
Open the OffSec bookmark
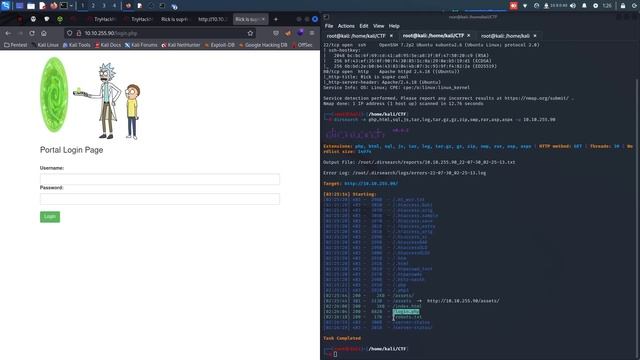tap(302, 45)
